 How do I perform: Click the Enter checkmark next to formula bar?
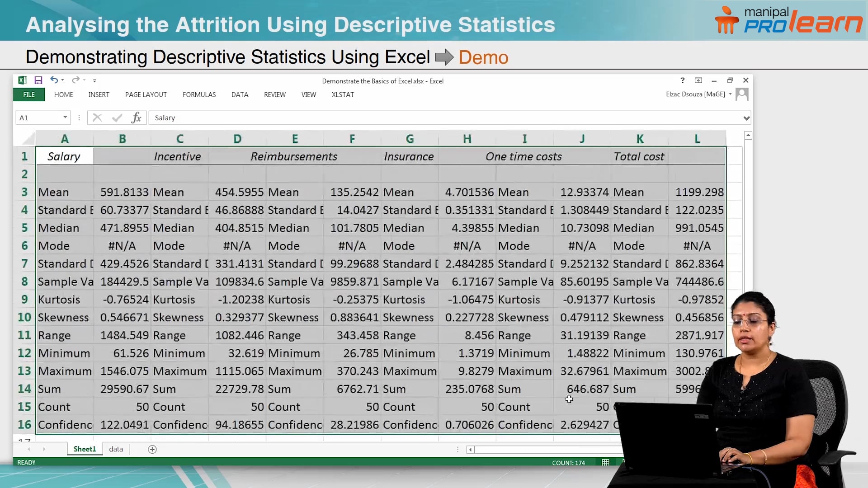point(116,117)
